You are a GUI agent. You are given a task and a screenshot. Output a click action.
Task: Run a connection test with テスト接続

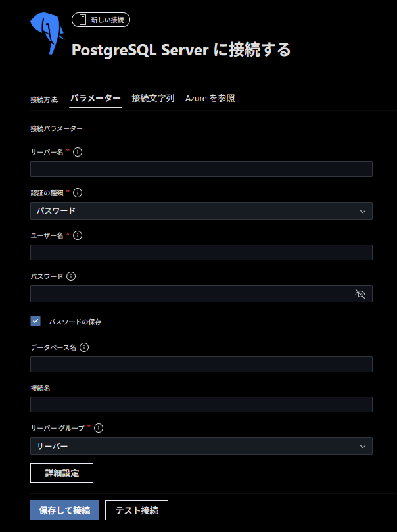tap(137, 510)
